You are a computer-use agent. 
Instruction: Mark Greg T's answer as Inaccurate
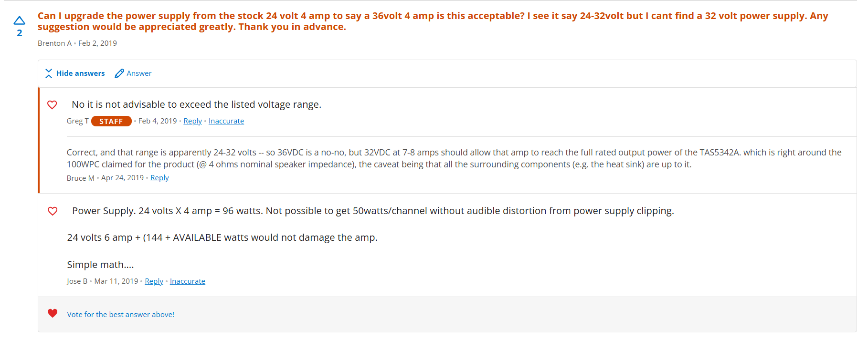pyautogui.click(x=226, y=121)
